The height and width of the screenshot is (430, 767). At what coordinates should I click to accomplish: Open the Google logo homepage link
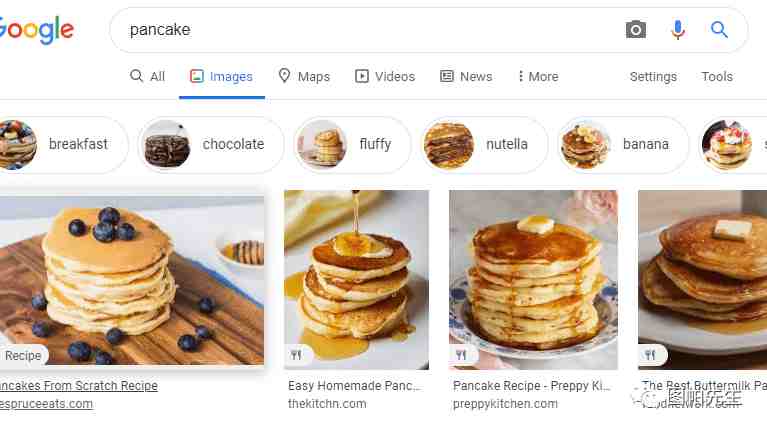tap(37, 30)
